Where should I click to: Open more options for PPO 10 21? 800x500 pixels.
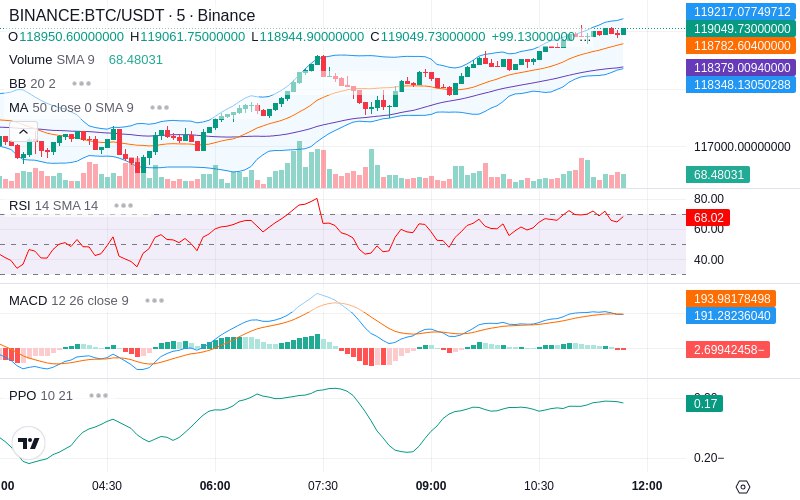(98, 395)
